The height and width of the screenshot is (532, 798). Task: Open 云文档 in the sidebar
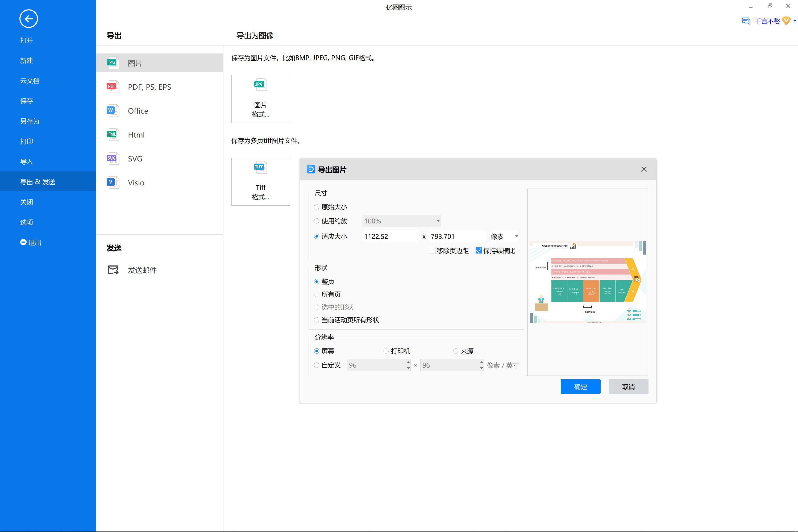coord(30,81)
